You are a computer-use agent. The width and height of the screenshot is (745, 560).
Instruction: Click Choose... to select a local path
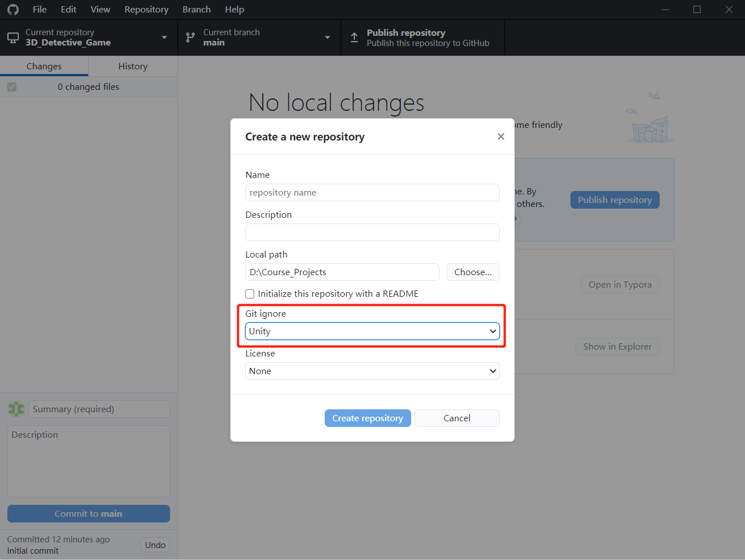[x=473, y=272]
